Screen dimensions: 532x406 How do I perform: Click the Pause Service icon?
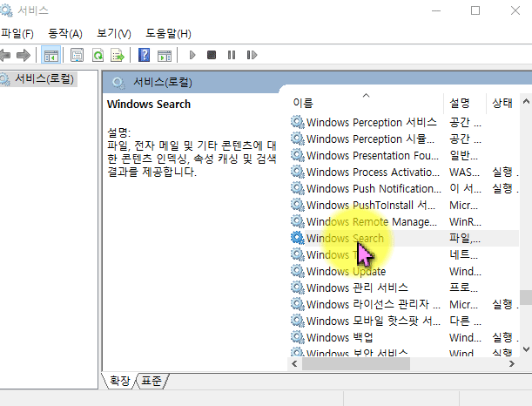(x=232, y=55)
